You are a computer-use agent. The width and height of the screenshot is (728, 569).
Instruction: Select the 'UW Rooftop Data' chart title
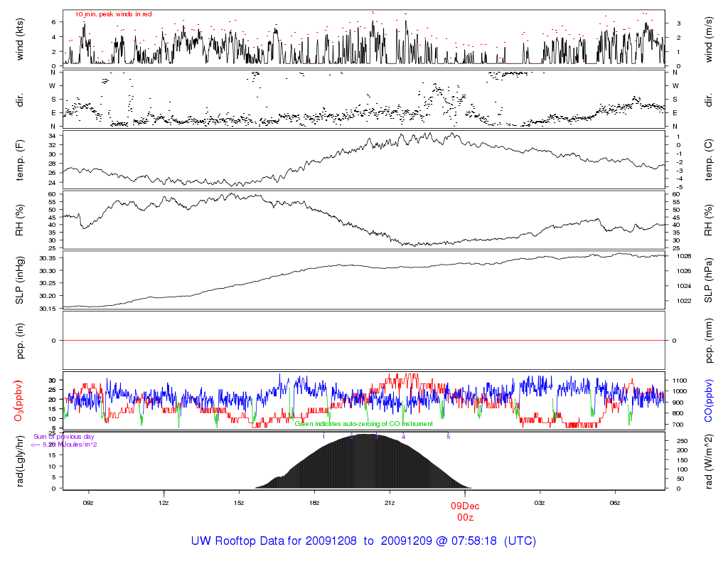pos(363,541)
